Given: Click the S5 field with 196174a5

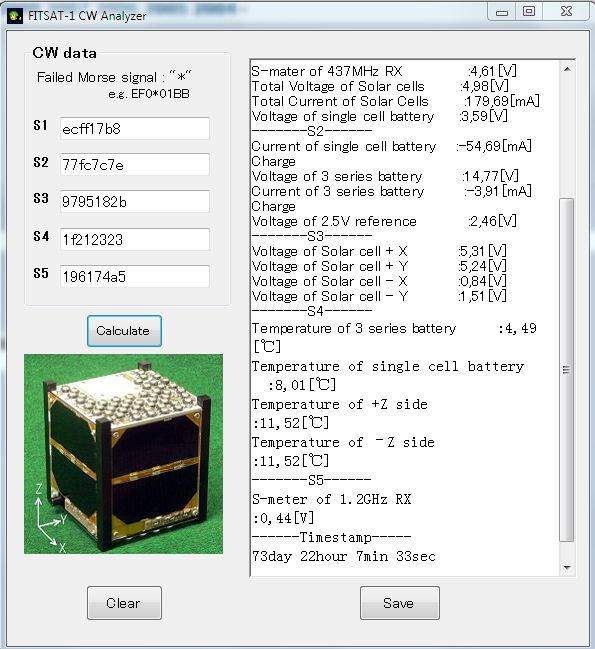Looking at the screenshot, I should (134, 276).
